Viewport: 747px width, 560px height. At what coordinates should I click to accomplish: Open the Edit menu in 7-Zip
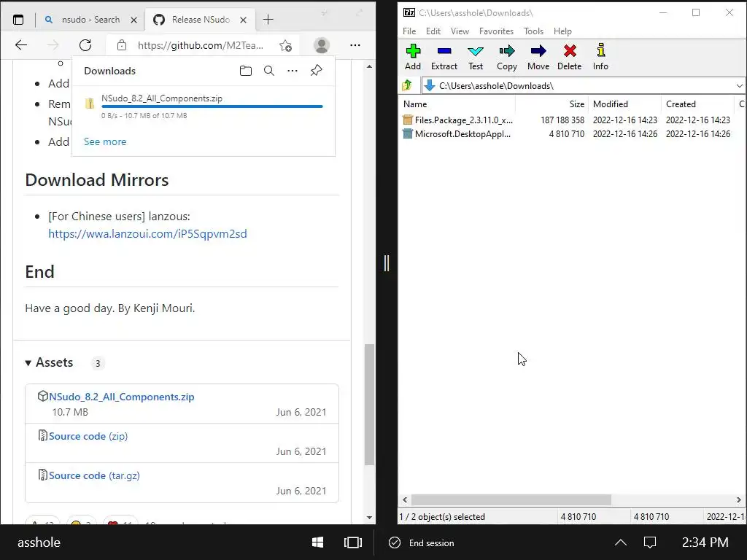pos(433,31)
